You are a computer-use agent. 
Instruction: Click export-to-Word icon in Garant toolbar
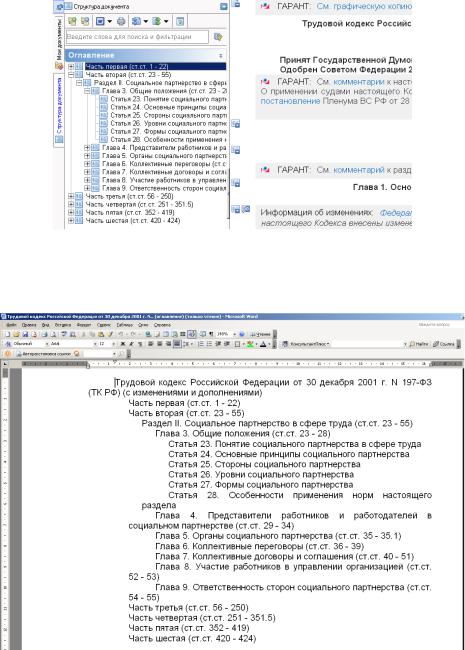(x=136, y=21)
